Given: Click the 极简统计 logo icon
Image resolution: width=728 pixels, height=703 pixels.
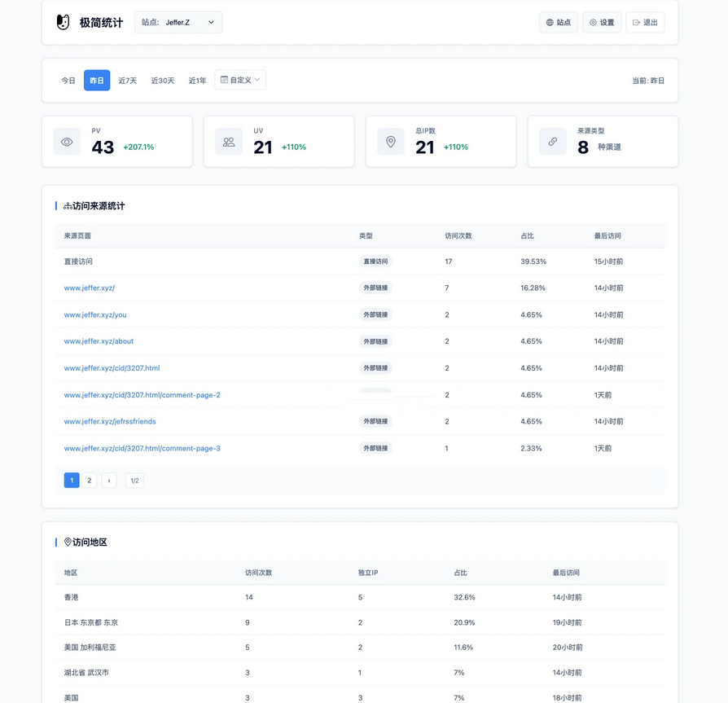Looking at the screenshot, I should coord(63,22).
